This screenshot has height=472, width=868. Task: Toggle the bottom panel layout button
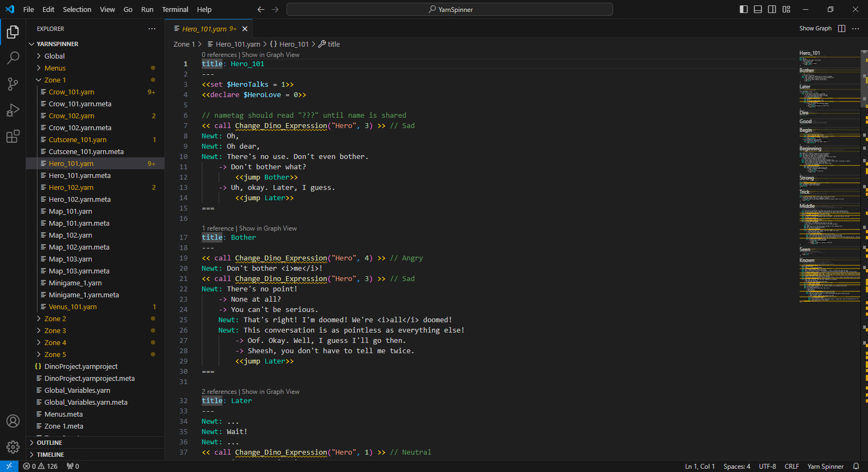pyautogui.click(x=758, y=9)
